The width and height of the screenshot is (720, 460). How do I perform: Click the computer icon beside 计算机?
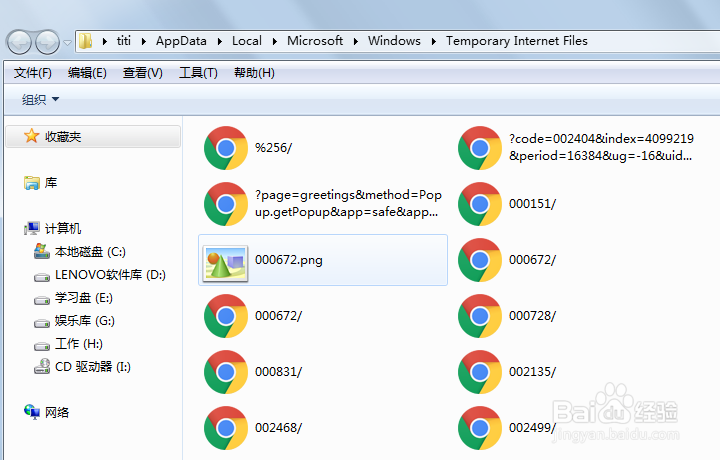[32, 228]
